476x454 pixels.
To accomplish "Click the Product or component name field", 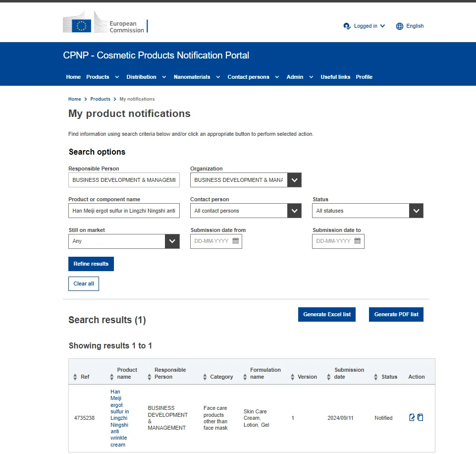I will tap(124, 211).
